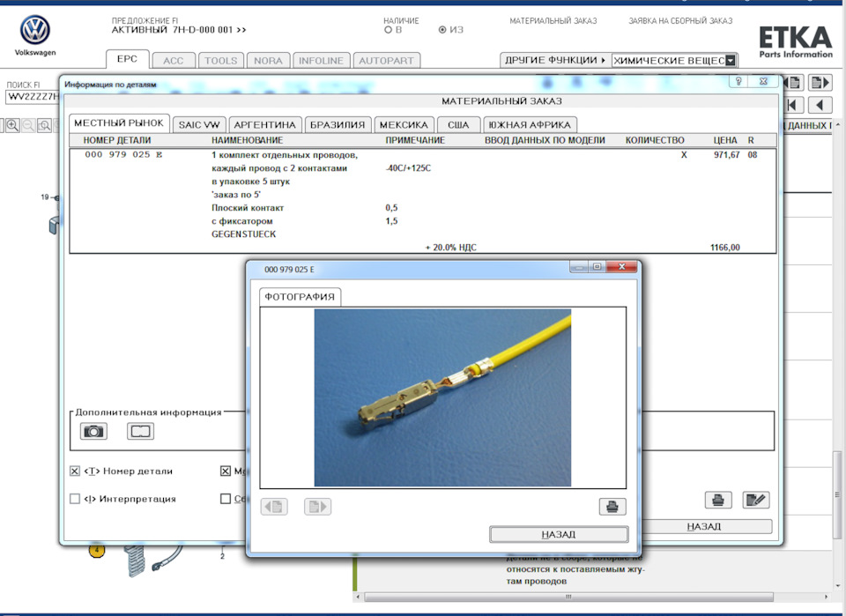Go to the previous photo page
846x616 pixels.
point(274,506)
